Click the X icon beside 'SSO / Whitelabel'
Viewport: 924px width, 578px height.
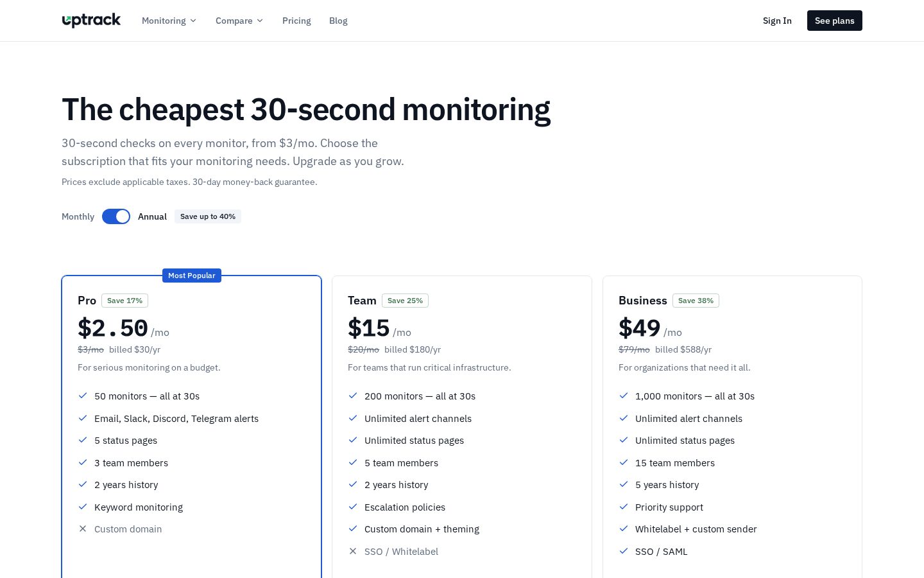coord(353,551)
